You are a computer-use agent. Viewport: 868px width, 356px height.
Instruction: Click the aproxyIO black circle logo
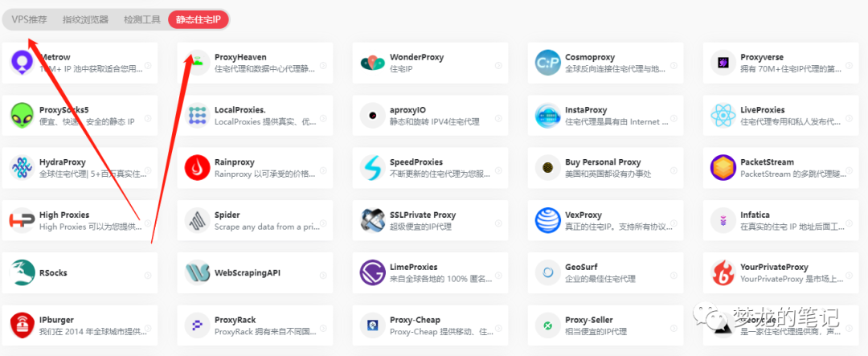(373, 115)
